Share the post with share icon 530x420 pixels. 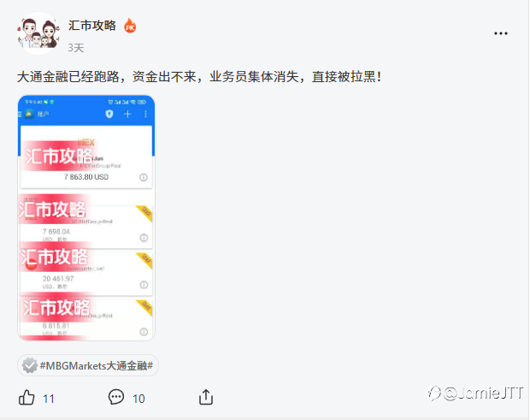coord(206,397)
